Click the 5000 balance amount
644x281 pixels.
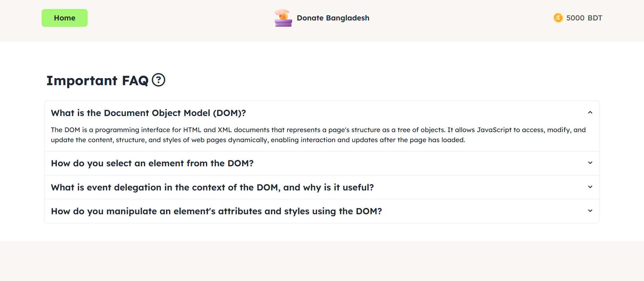575,18
